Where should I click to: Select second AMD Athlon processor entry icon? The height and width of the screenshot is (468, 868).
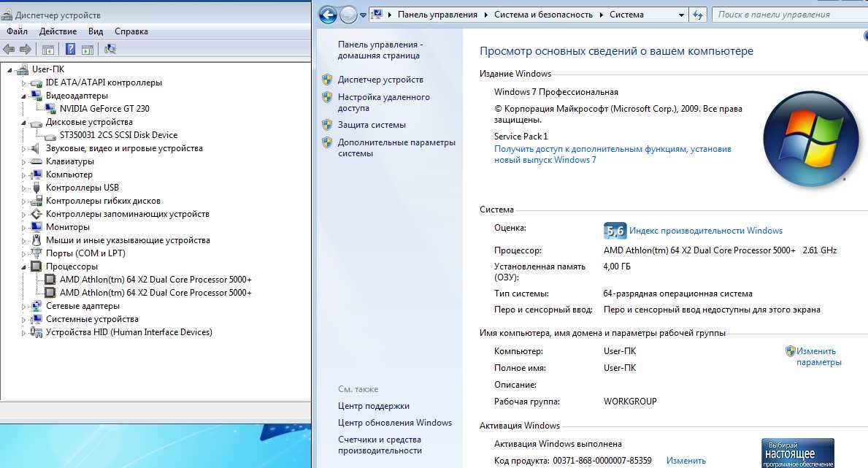click(50, 293)
